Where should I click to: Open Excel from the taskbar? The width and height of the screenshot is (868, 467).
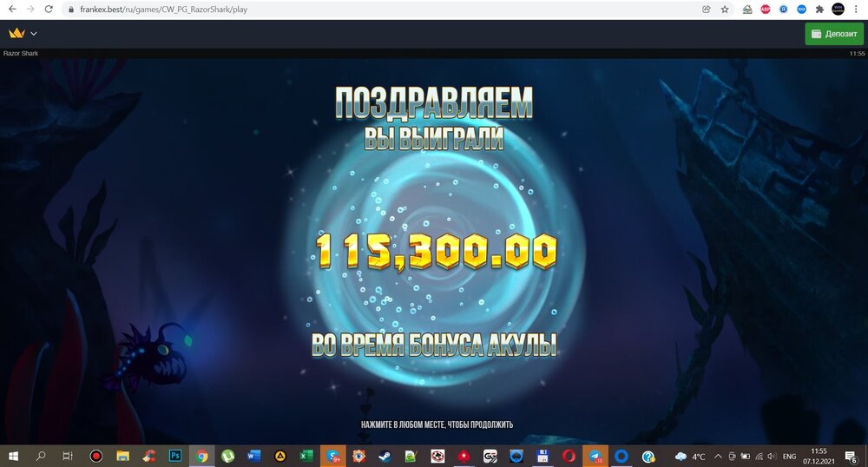(306, 456)
